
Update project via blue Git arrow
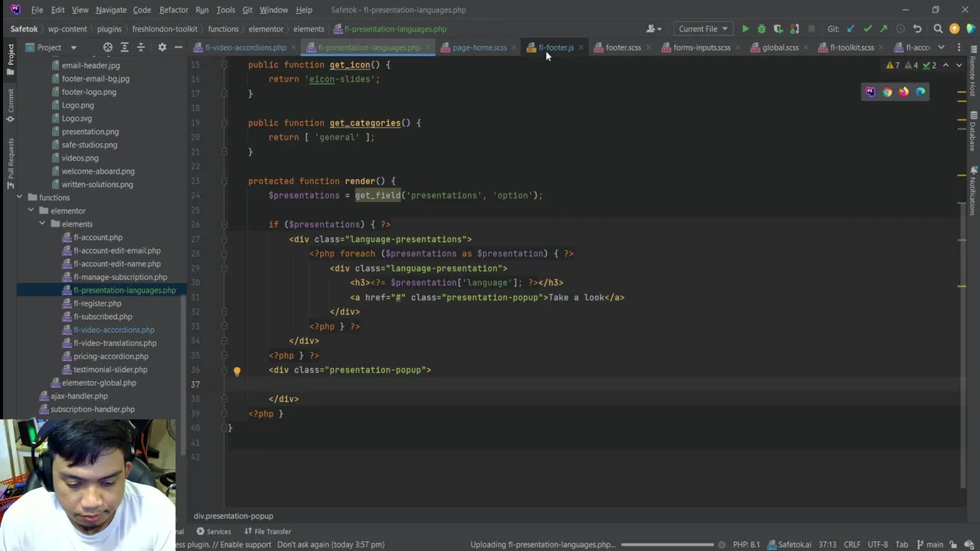[851, 29]
